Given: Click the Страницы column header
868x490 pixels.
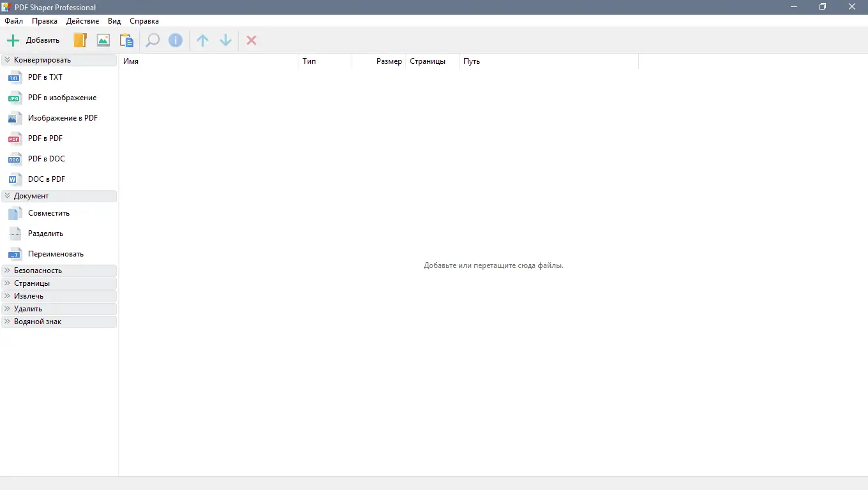Looking at the screenshot, I should coord(433,61).
